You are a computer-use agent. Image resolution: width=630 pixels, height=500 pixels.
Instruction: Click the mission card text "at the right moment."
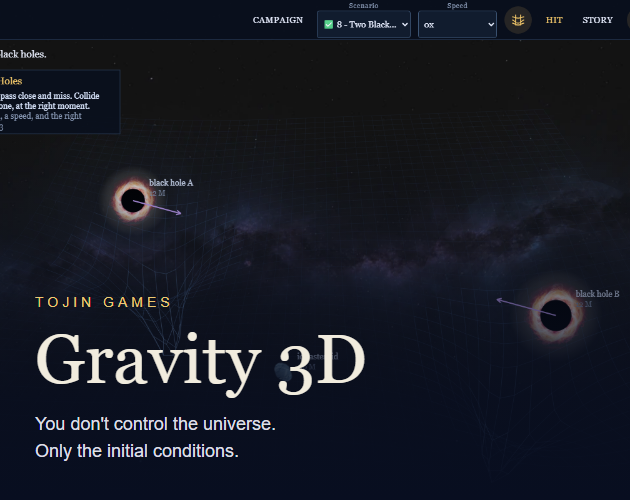tap(53, 106)
